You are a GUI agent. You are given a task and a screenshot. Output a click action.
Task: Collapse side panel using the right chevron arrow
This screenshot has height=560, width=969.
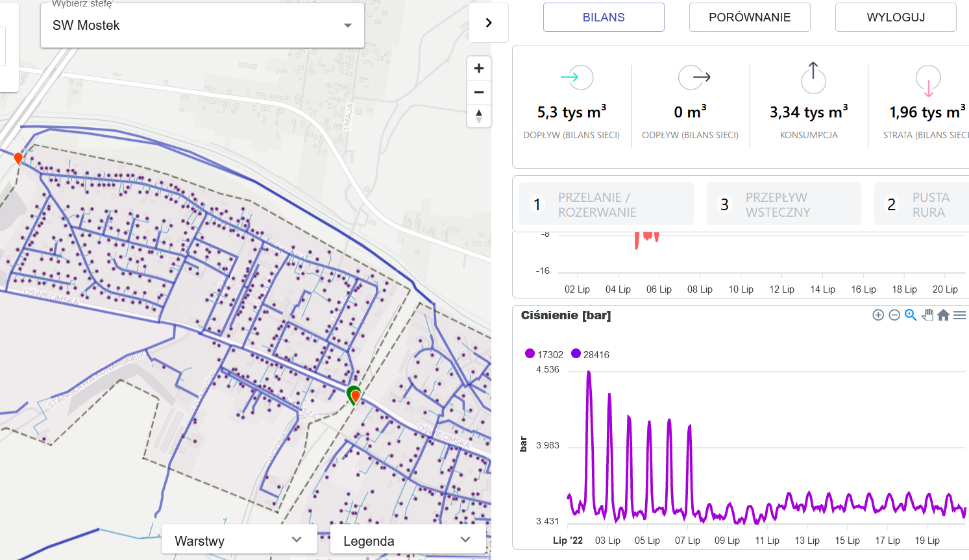click(489, 23)
